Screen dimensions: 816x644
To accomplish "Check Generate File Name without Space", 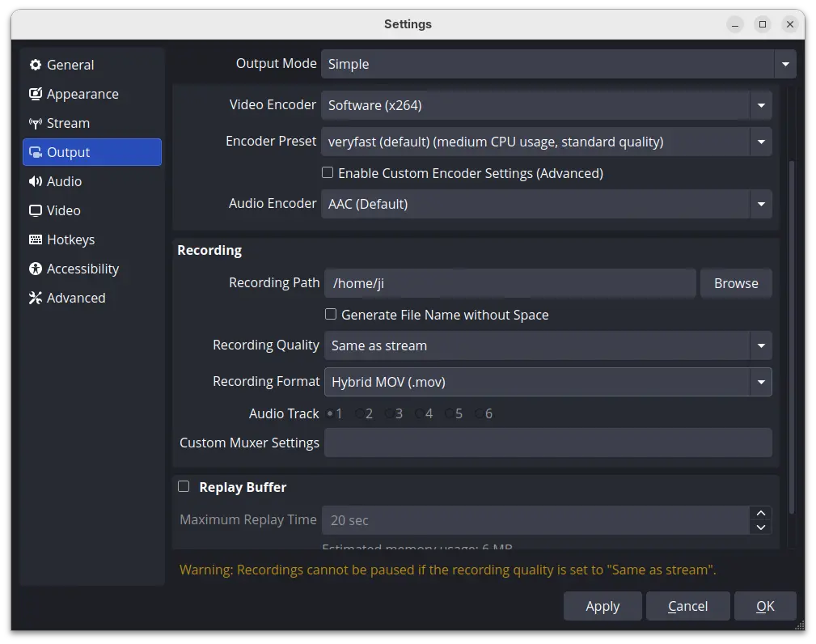I will tap(331, 314).
